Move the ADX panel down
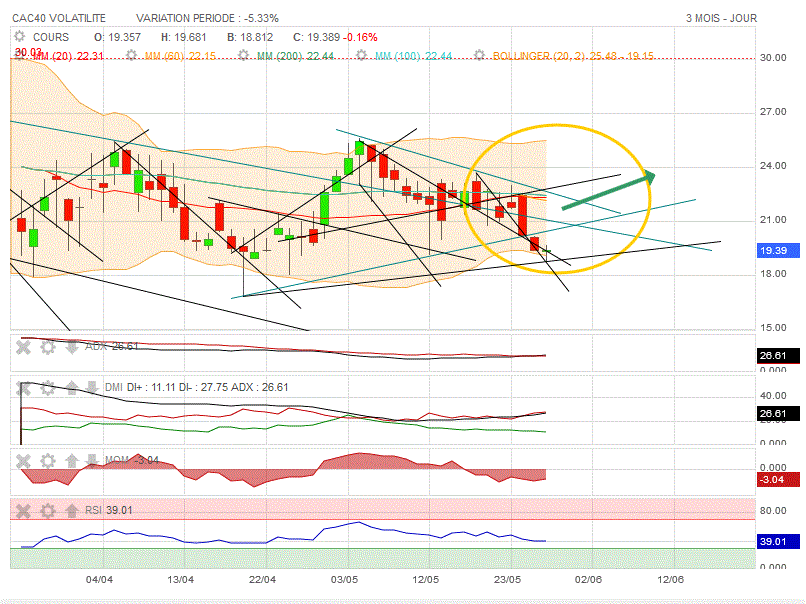 [72, 347]
